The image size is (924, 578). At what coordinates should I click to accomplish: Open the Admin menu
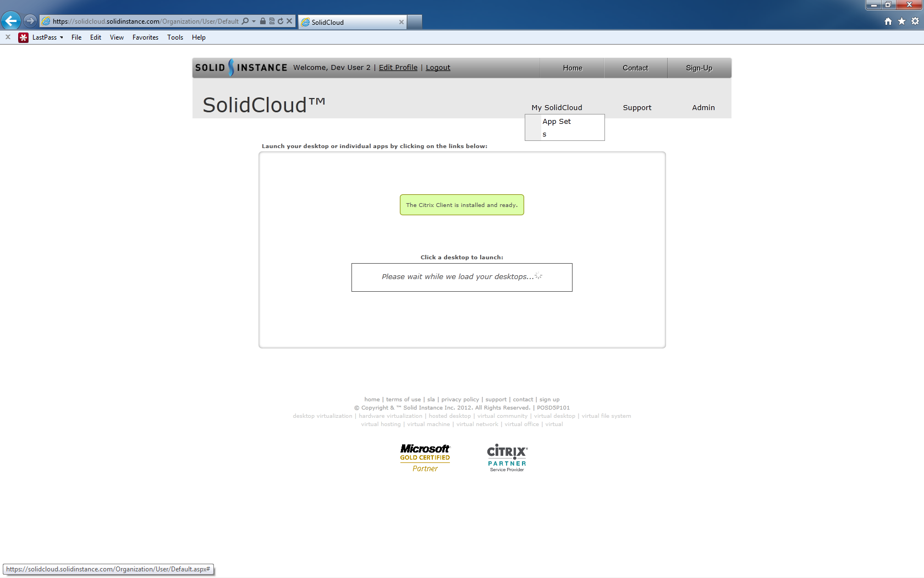click(x=703, y=108)
